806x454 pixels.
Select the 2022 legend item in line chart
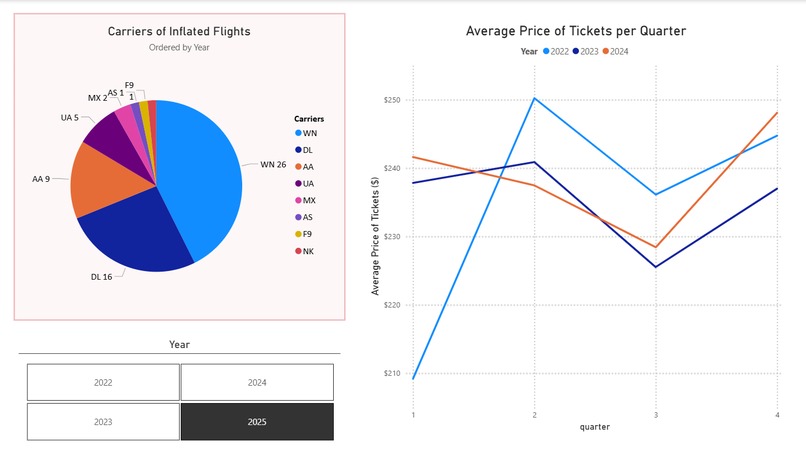556,51
